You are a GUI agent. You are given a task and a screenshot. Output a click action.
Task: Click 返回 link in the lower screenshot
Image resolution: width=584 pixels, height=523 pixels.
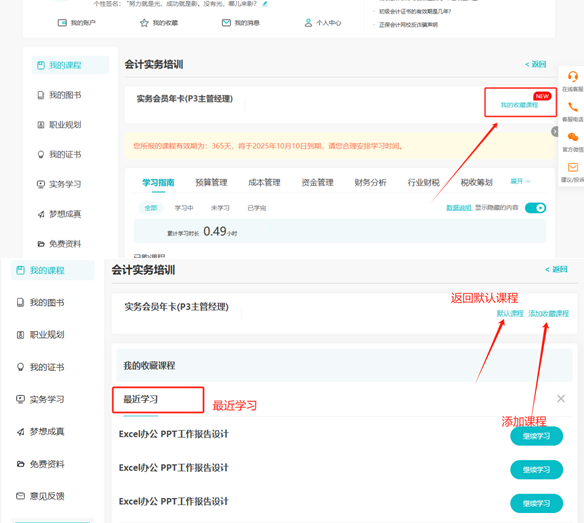tap(556, 269)
